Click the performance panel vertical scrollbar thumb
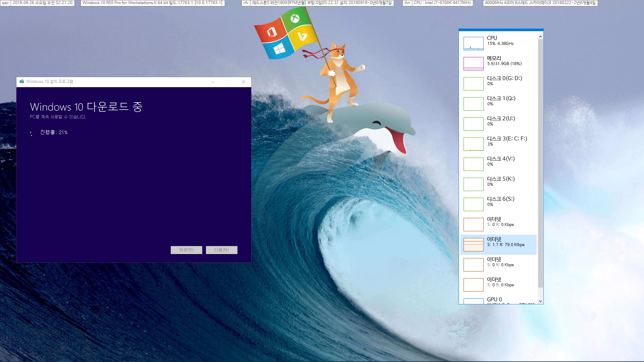644x362 pixels. click(x=540, y=163)
